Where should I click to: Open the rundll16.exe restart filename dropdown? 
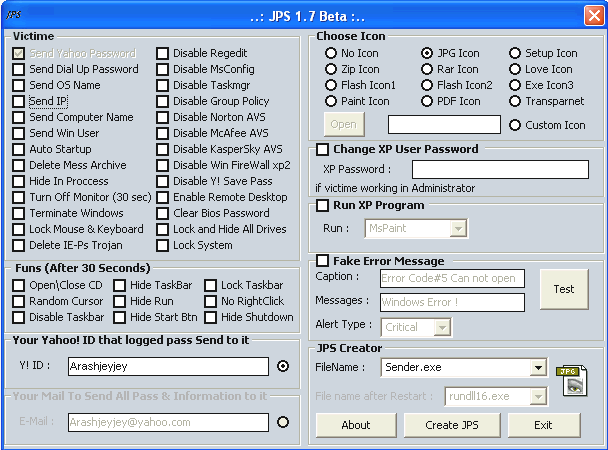(536, 396)
